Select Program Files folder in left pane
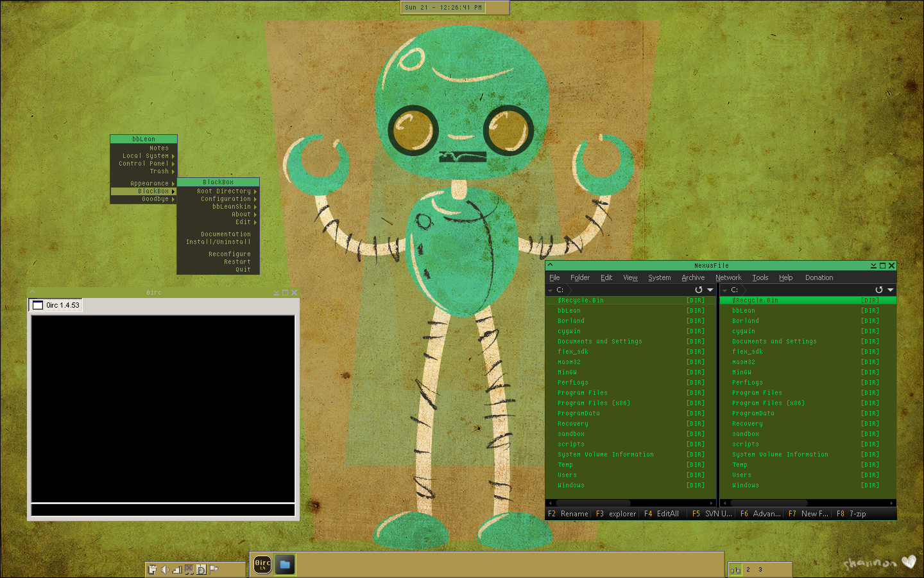 point(582,393)
